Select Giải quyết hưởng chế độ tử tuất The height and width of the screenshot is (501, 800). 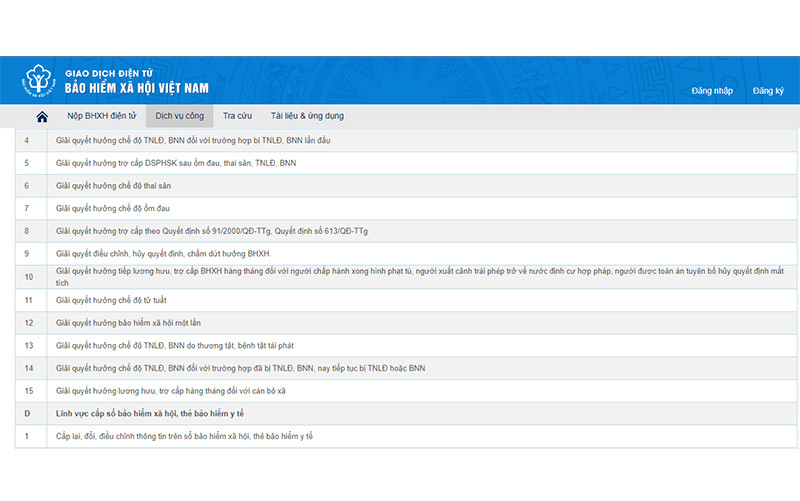(x=108, y=300)
